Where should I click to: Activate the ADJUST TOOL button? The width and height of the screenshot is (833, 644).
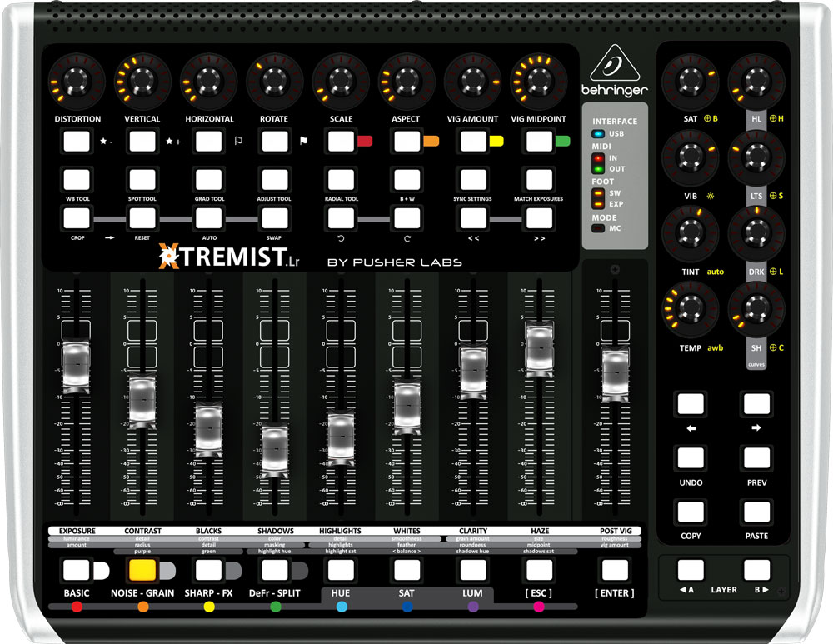point(275,180)
